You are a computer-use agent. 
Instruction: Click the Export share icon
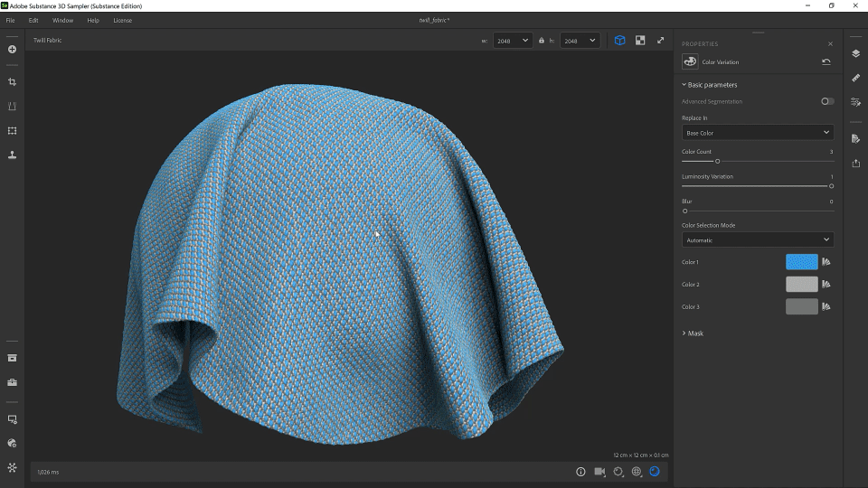tap(855, 163)
